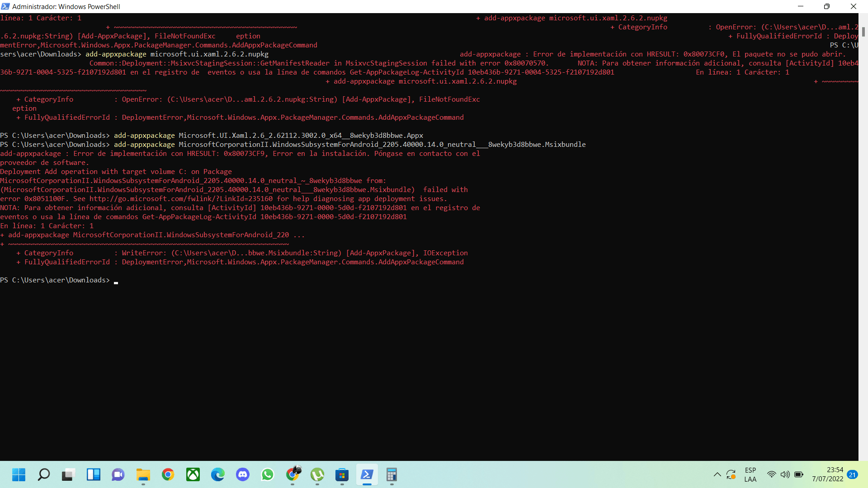Open Wi-Fi network tray icon
Screen dimensions: 868x488
coord(772,474)
